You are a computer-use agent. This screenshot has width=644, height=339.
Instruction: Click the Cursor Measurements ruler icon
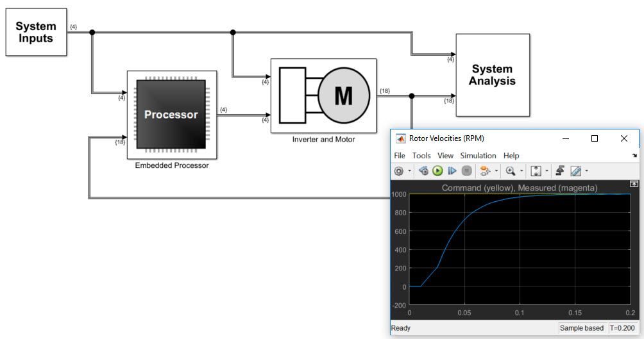click(x=575, y=171)
